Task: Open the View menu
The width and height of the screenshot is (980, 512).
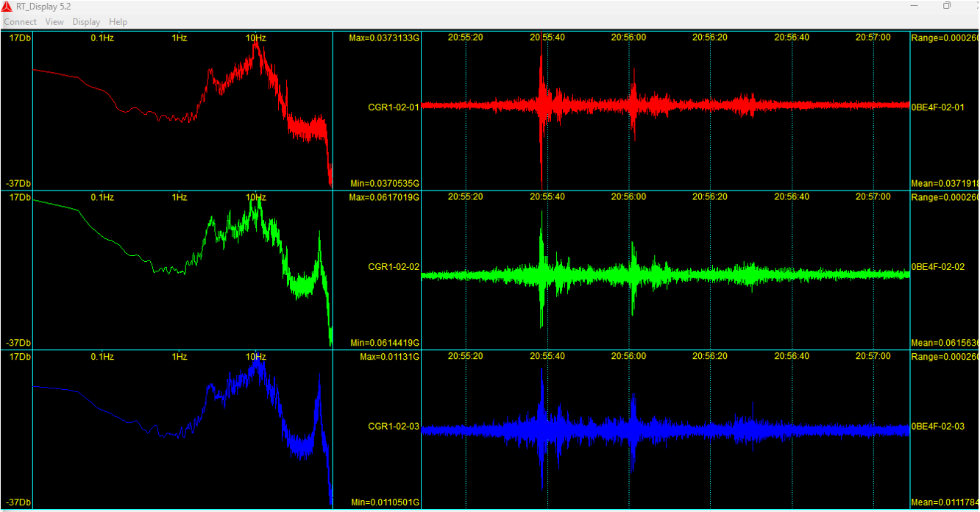Action: [54, 22]
